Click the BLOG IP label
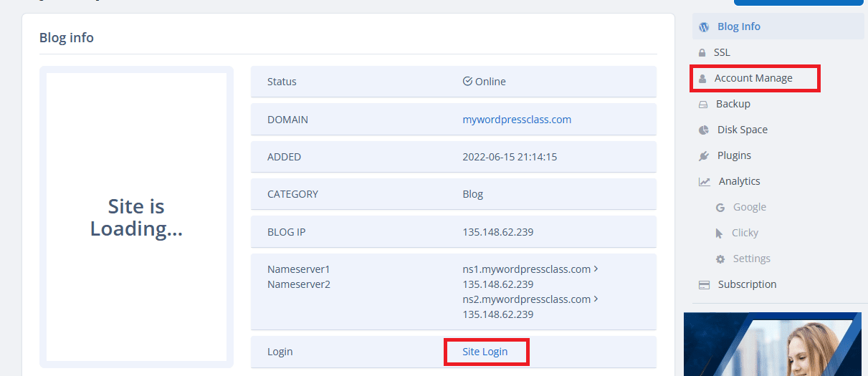The width and height of the screenshot is (868, 376). point(287,232)
